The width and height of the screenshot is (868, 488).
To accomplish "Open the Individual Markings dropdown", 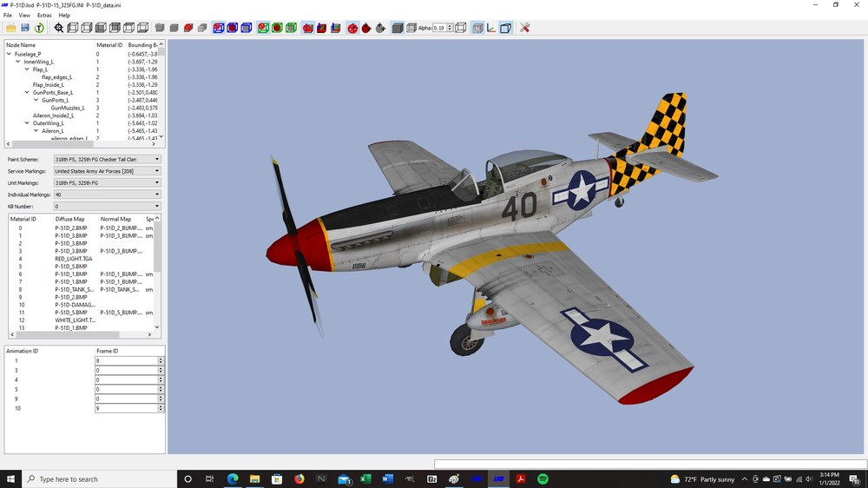I will (x=107, y=195).
